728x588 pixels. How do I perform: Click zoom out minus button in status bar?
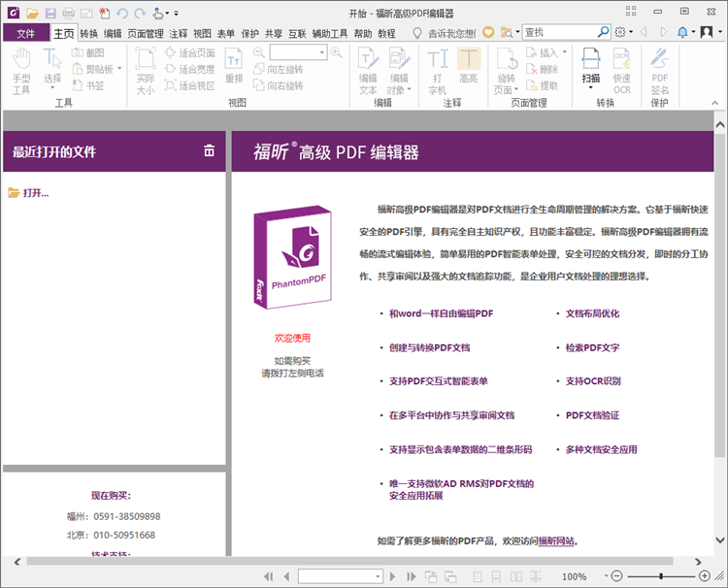617,576
